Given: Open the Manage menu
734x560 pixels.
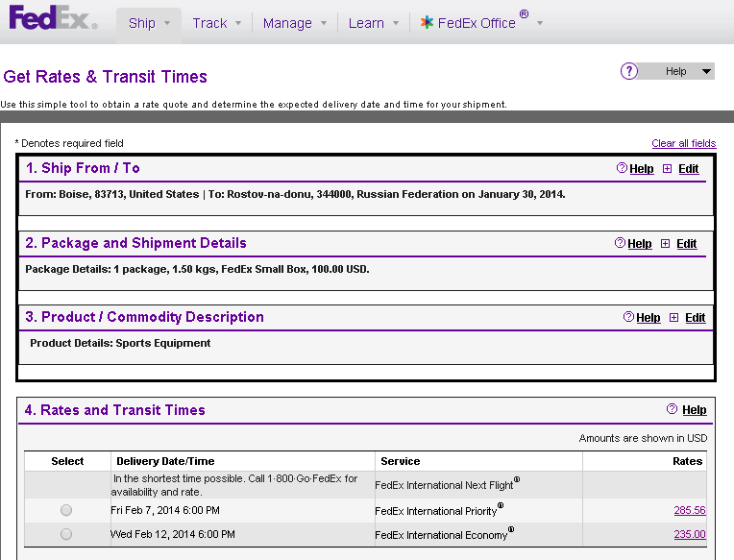Looking at the screenshot, I should [294, 23].
